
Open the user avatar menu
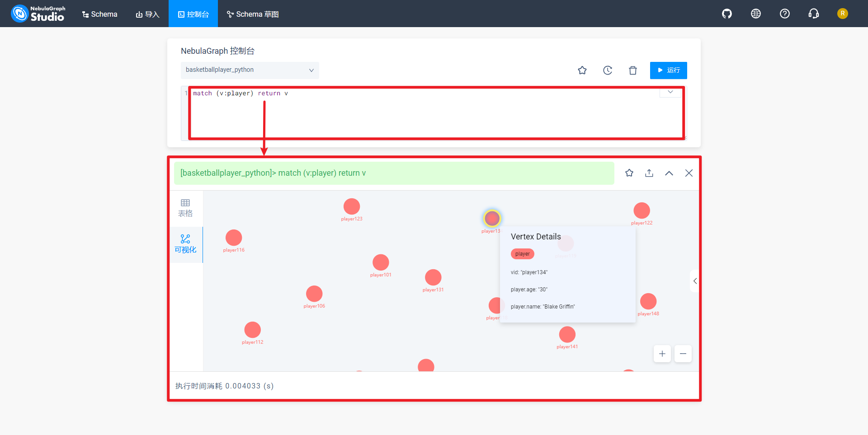[843, 14]
